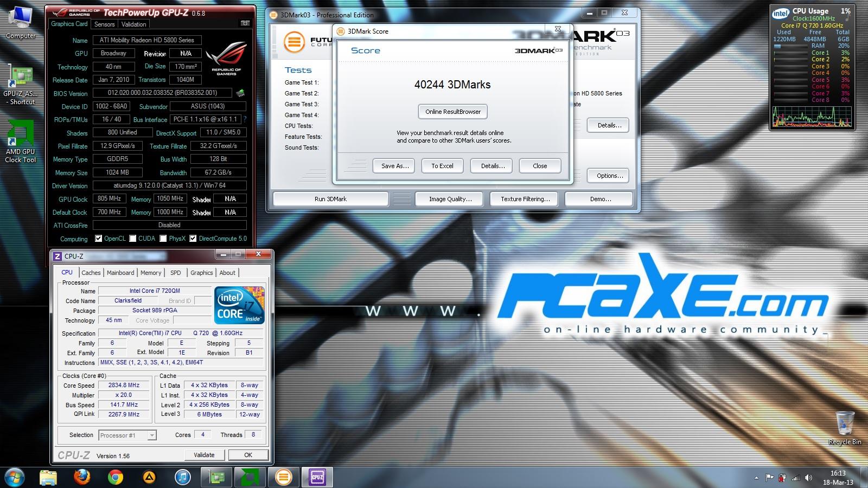The height and width of the screenshot is (488, 868).
Task: Open the Processor #1 selection dropdown in CPU-Z
Action: [x=152, y=435]
